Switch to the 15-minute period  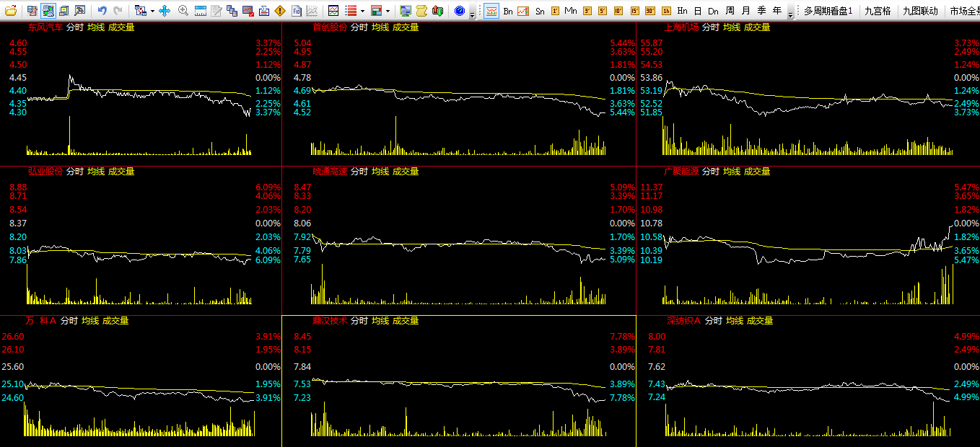pyautogui.click(x=634, y=11)
